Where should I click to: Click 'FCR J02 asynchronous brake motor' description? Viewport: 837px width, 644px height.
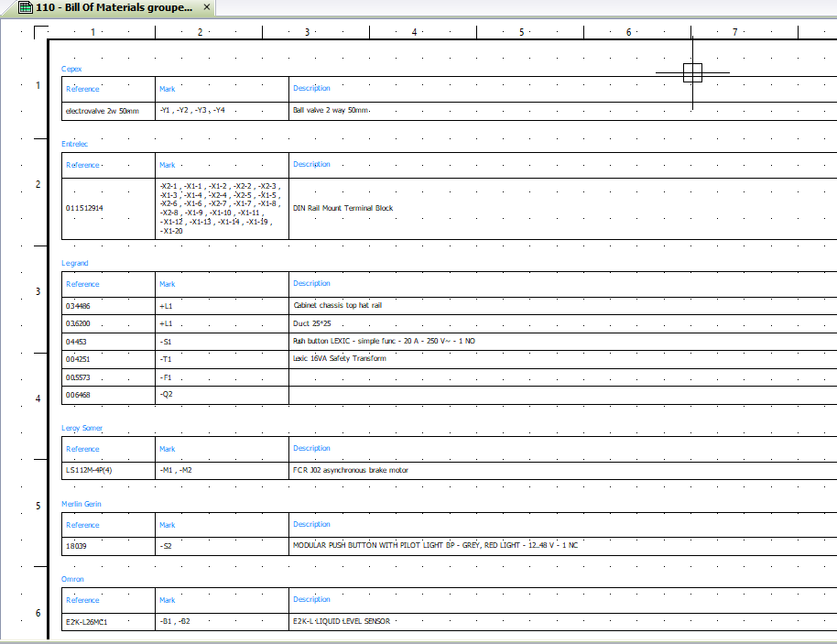[351, 471]
